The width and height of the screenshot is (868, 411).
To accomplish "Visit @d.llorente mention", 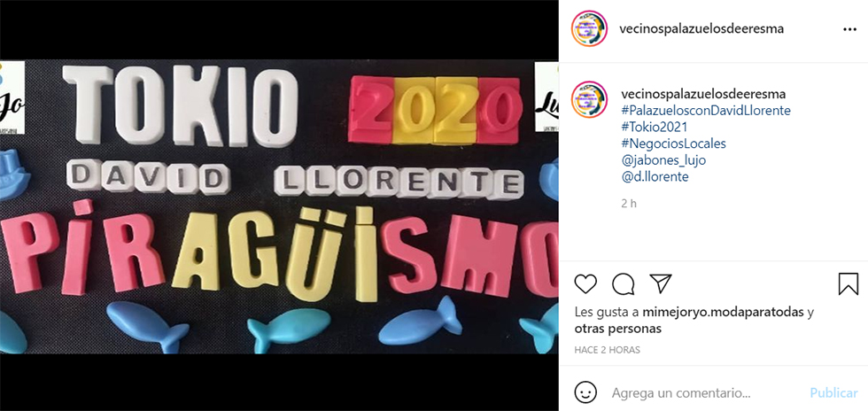I will (655, 176).
